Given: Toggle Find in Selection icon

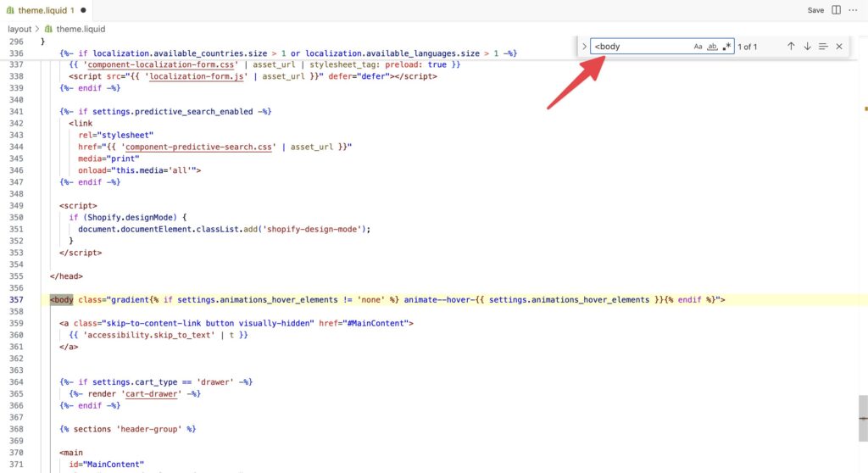Looking at the screenshot, I should [x=823, y=47].
